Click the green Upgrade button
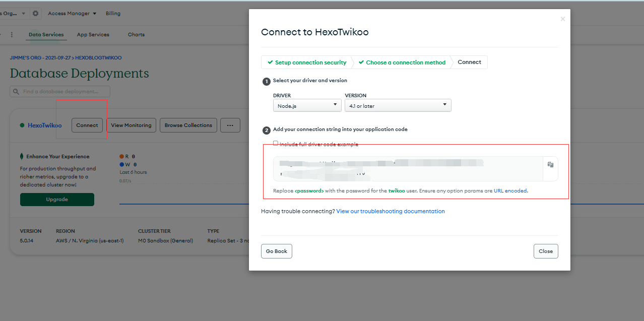This screenshot has height=321, width=644. [57, 200]
